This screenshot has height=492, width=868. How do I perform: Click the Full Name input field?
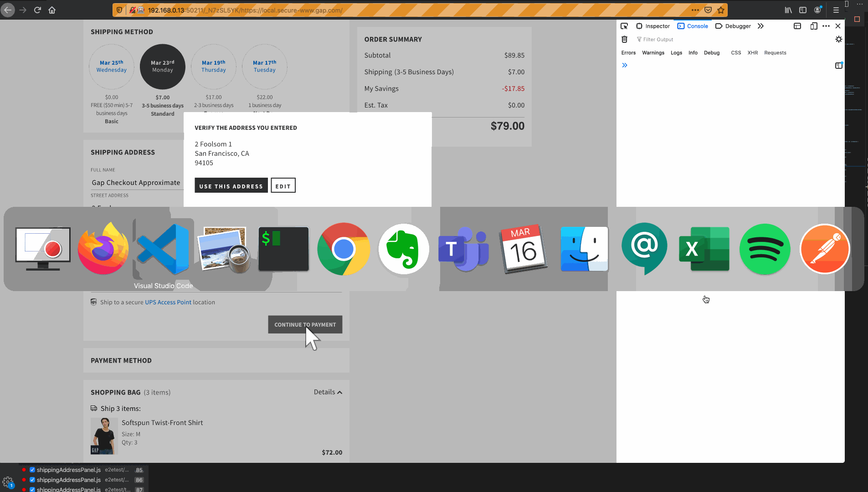click(137, 182)
